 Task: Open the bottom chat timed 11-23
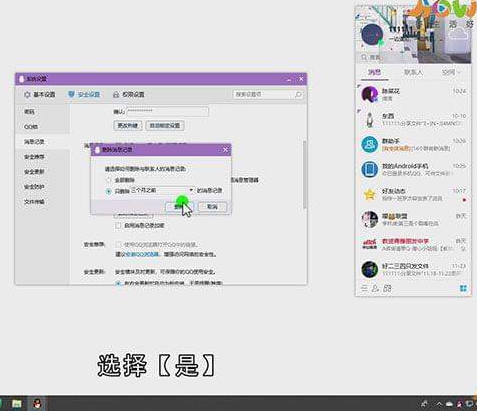(413, 269)
